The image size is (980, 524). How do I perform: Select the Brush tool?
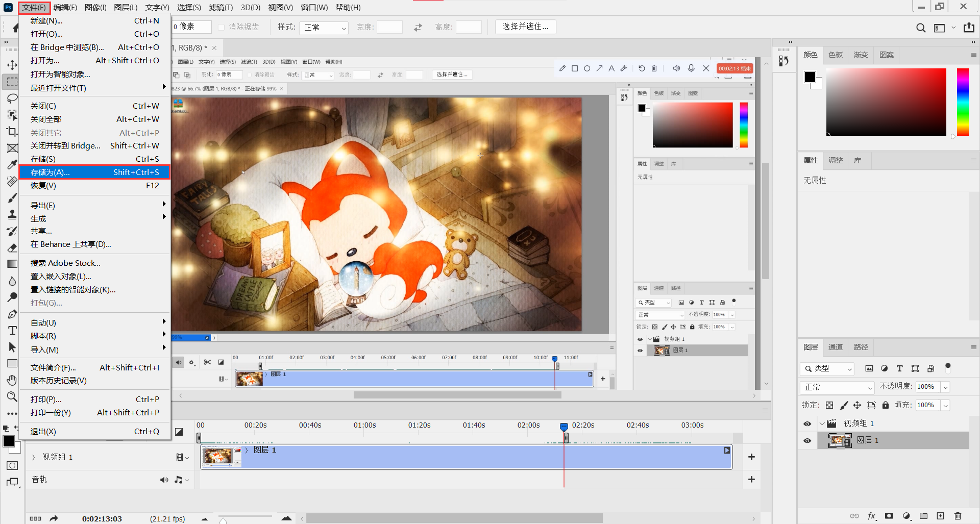[x=12, y=198]
